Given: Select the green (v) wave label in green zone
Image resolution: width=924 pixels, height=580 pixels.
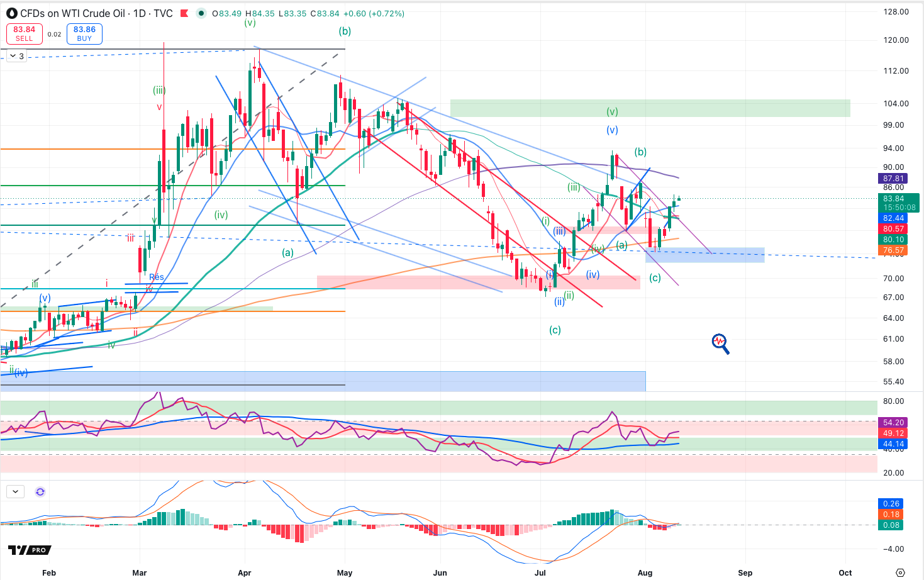Looking at the screenshot, I should pyautogui.click(x=612, y=111).
